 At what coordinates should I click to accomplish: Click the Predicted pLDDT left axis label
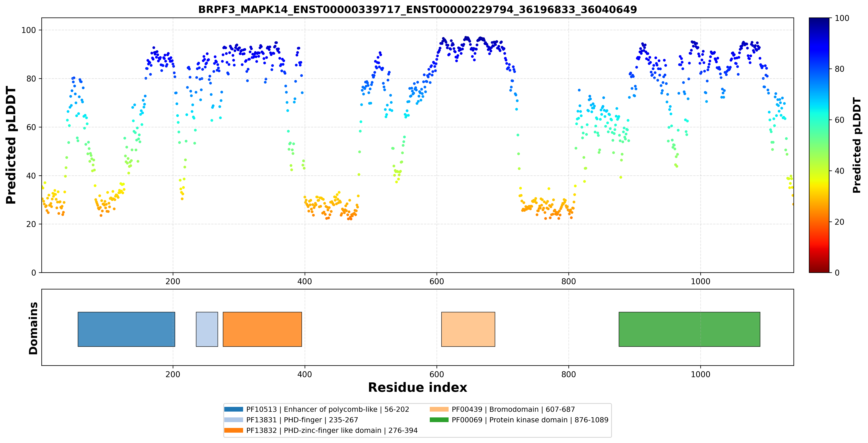coord(11,145)
